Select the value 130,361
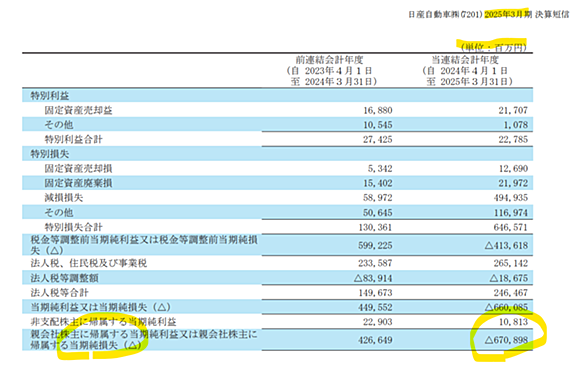Screen dimensions: 586x377 point(375,227)
